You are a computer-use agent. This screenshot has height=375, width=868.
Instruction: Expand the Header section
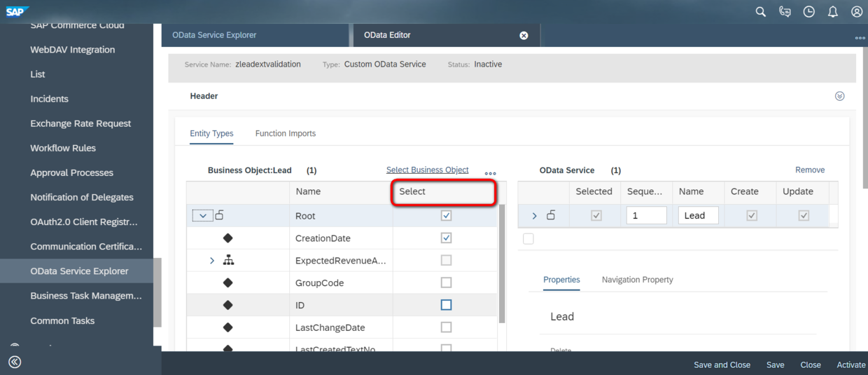[840, 96]
